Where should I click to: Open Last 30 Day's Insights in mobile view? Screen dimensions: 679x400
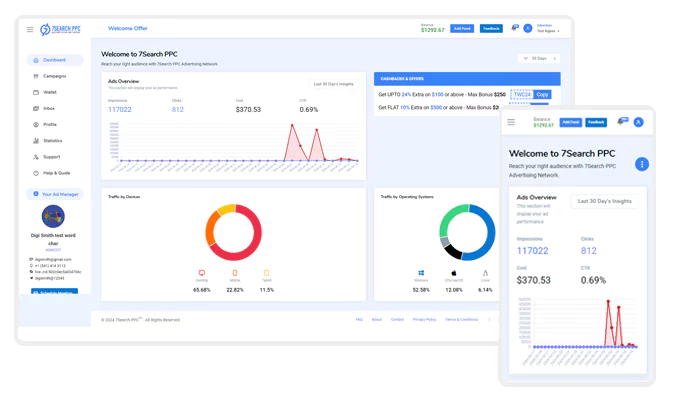pos(605,201)
